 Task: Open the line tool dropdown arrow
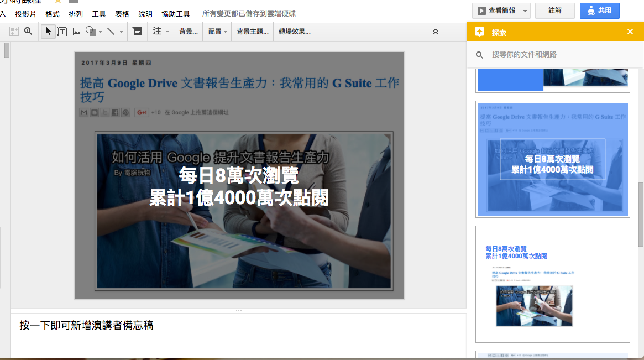[121, 32]
